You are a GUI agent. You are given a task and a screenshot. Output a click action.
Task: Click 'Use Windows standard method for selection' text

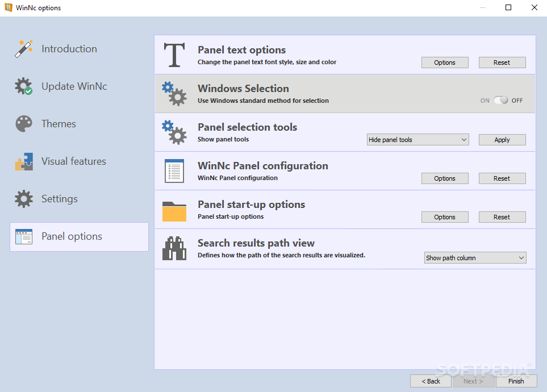coord(263,101)
